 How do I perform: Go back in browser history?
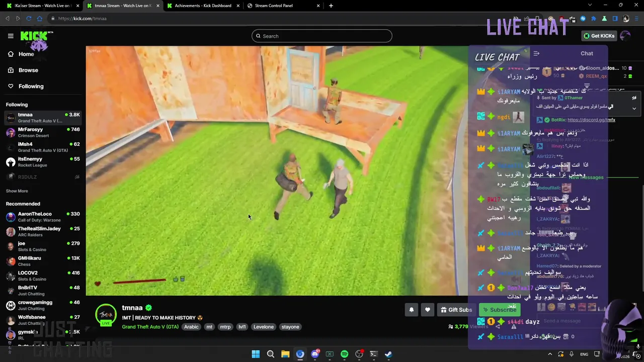8,19
